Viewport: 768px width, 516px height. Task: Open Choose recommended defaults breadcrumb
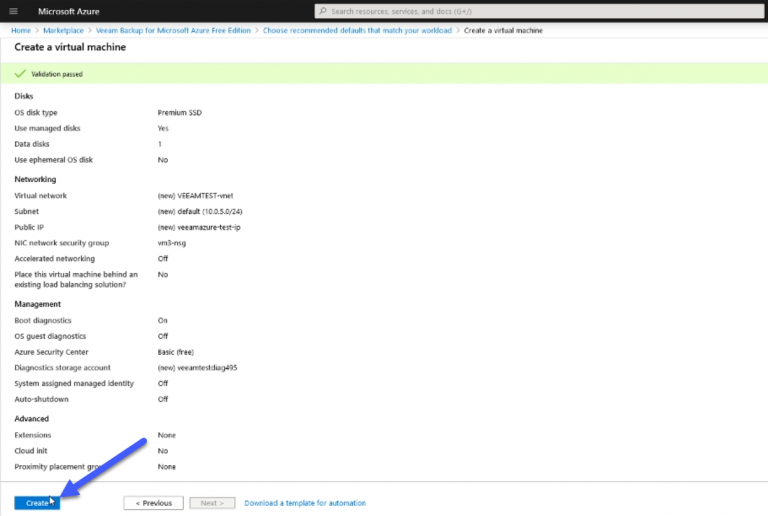tap(357, 30)
